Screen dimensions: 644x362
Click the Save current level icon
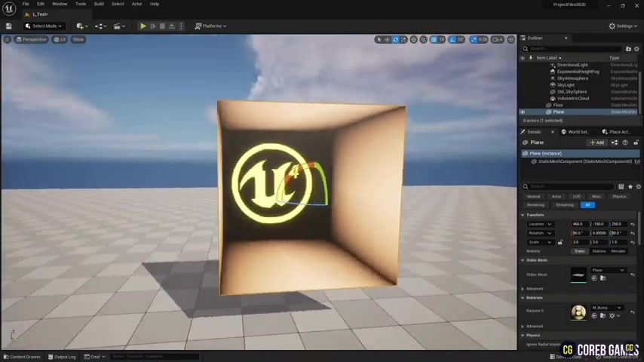(8, 26)
